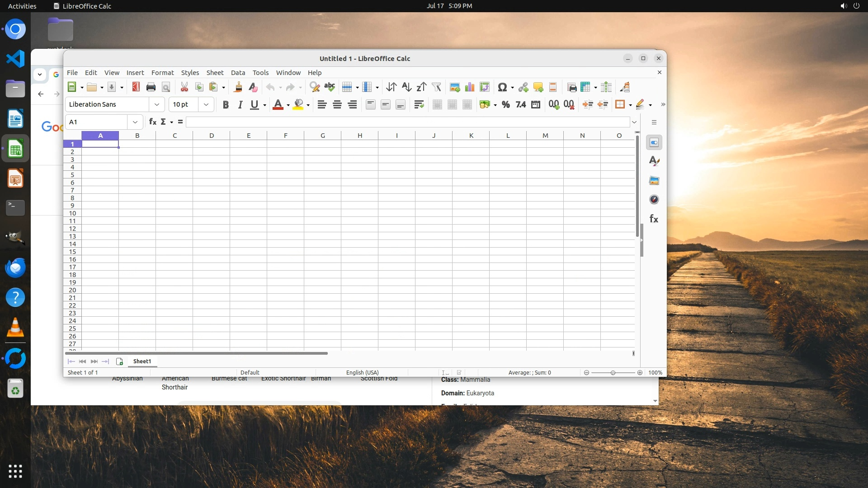Select the Clone Formatting paintbrush
This screenshot has width=868, height=488.
238,87
